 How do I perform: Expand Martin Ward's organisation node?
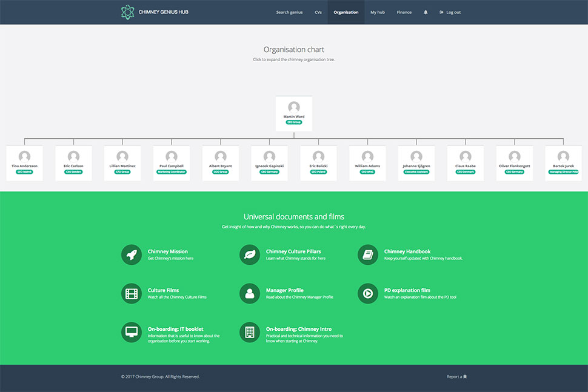pyautogui.click(x=294, y=113)
